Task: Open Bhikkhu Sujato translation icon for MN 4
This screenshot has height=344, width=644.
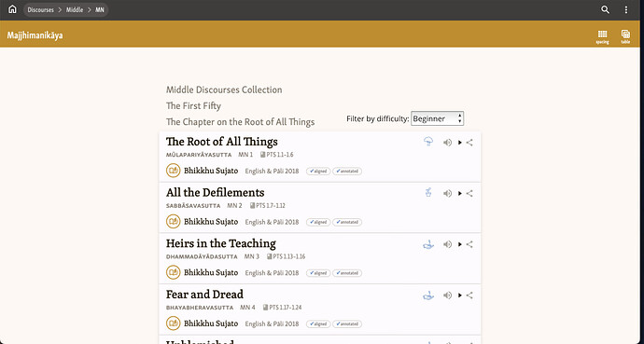Action: pyautogui.click(x=174, y=323)
